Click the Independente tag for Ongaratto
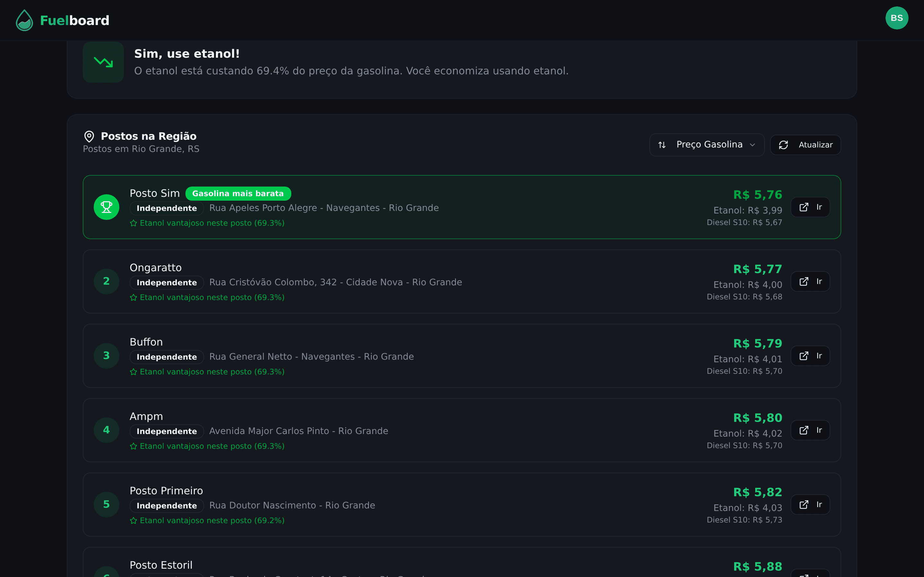The width and height of the screenshot is (924, 577). tap(167, 282)
